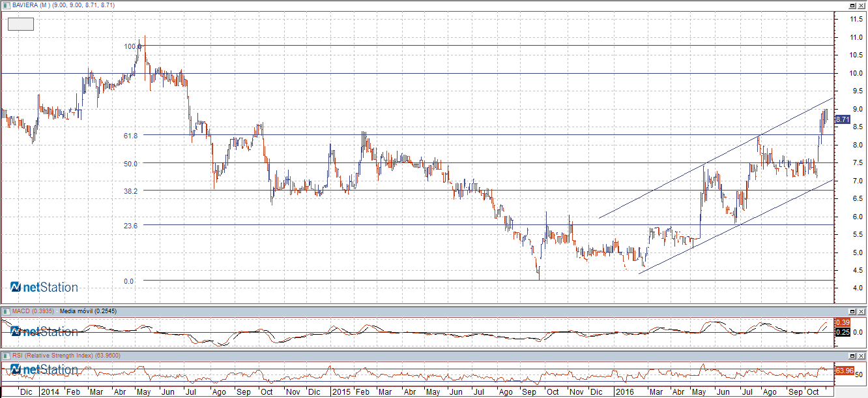
Task: Close the RSI indicator panel
Action: [x=861, y=356]
